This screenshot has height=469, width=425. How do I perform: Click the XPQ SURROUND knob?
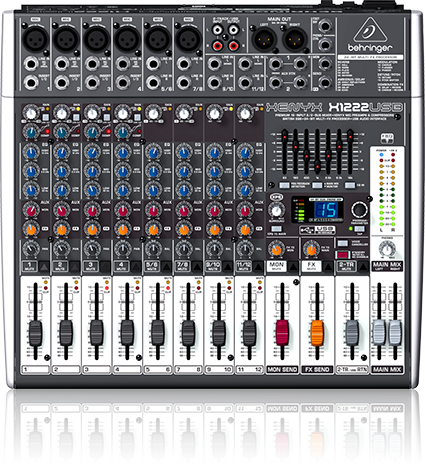pos(276,211)
